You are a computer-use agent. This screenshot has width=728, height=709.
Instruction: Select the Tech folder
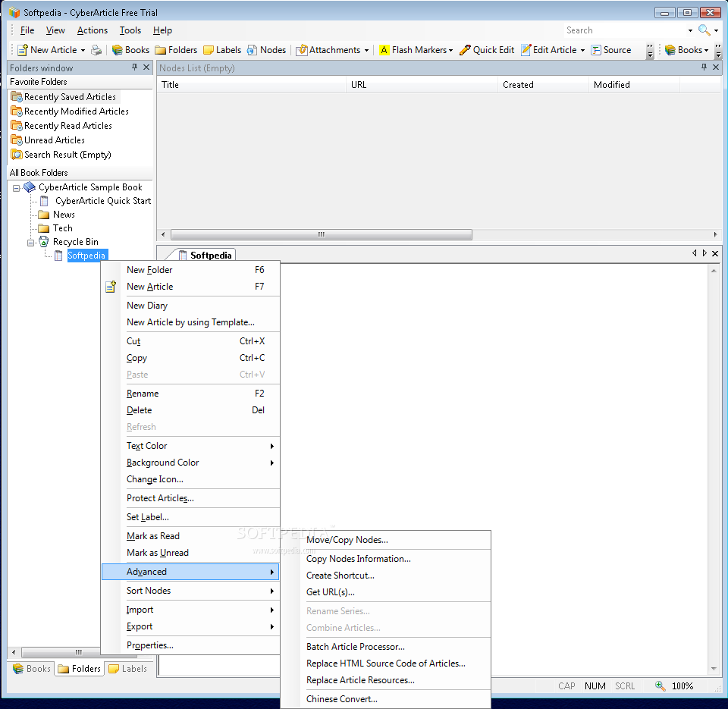(55, 228)
